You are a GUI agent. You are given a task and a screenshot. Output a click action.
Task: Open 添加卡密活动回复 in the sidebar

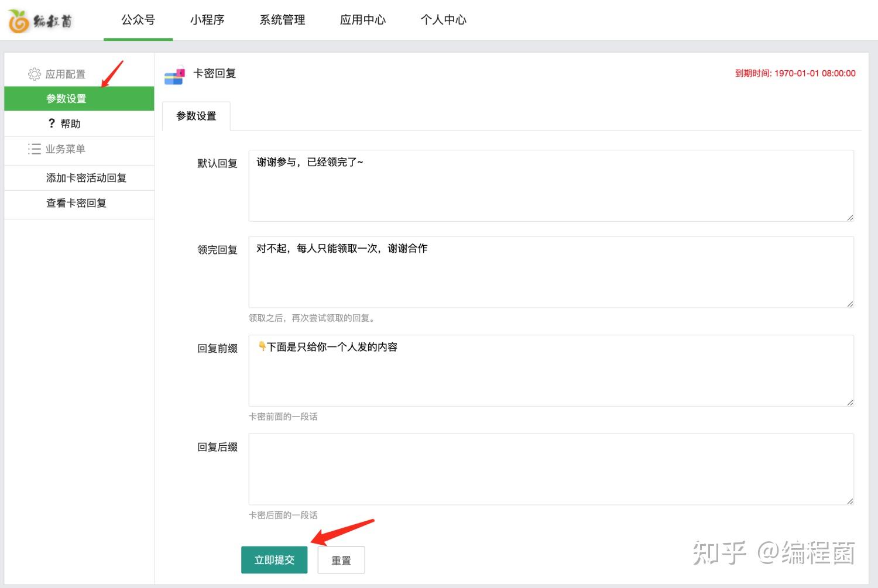click(x=86, y=178)
